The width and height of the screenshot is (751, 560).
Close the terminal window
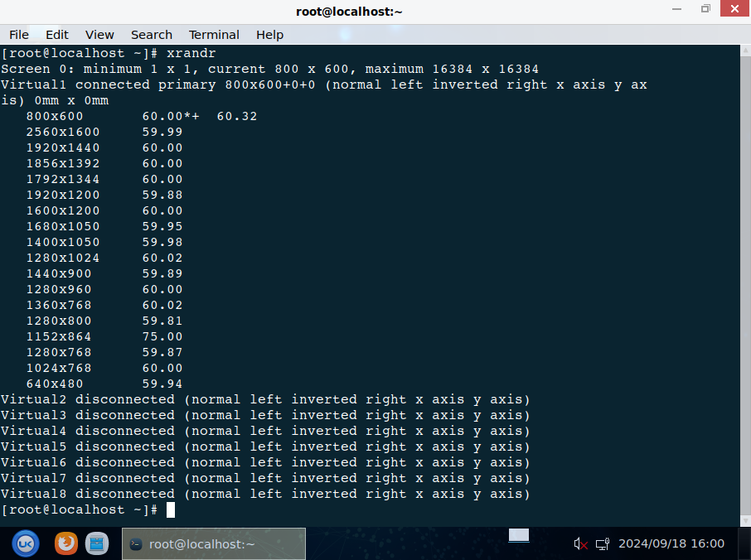click(732, 9)
